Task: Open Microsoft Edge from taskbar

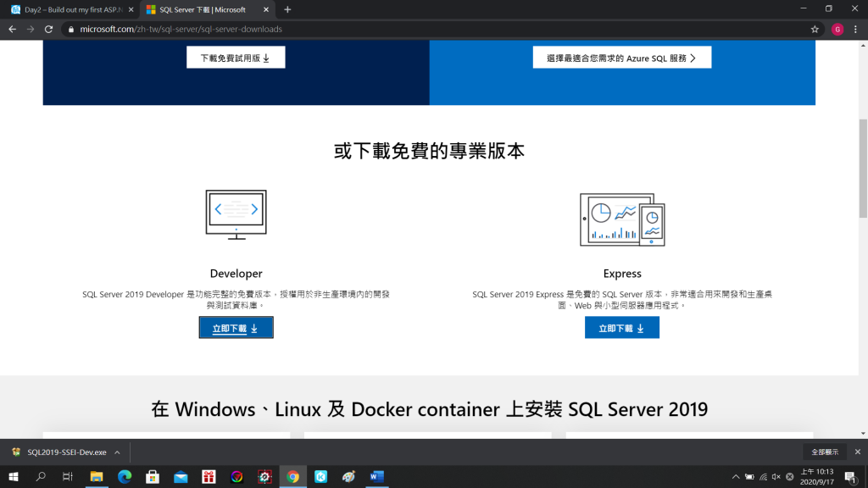Action: coord(125,476)
